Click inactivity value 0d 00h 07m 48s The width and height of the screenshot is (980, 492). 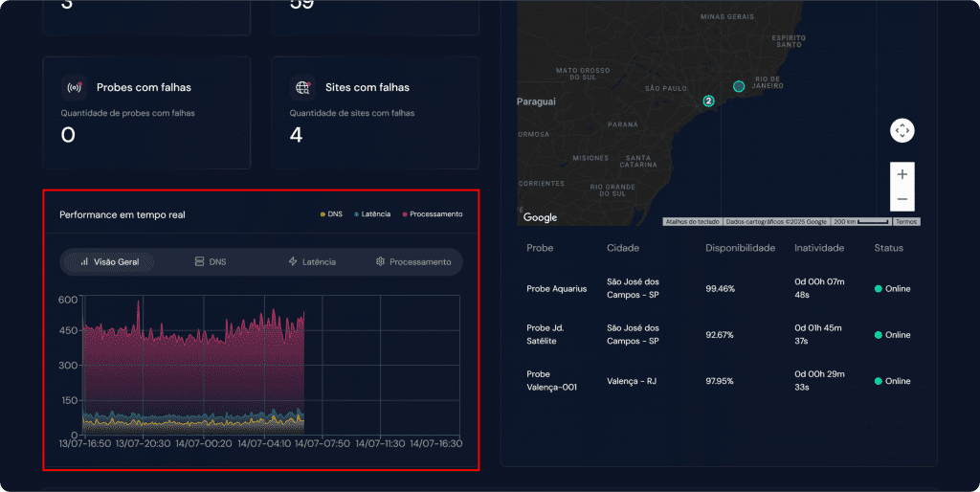click(x=819, y=288)
